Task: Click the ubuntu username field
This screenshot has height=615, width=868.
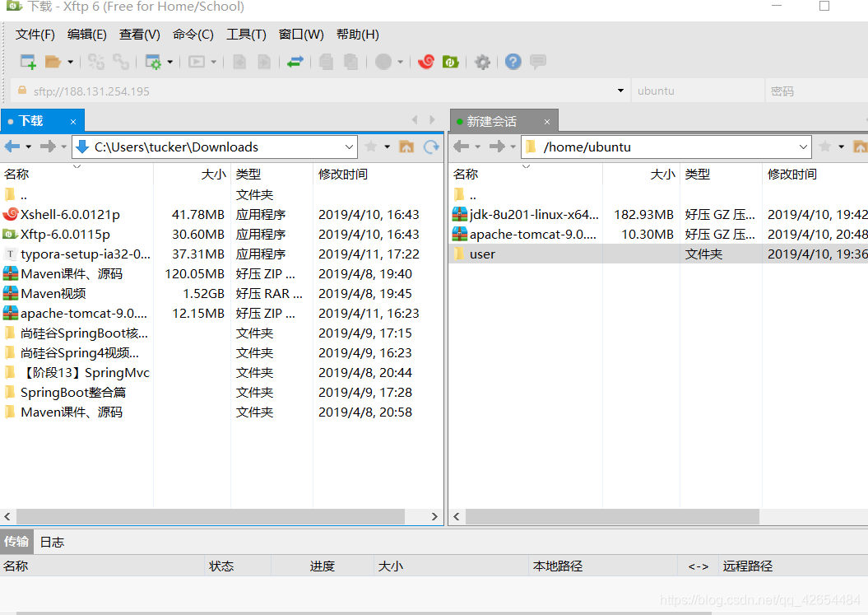Action: pos(698,91)
